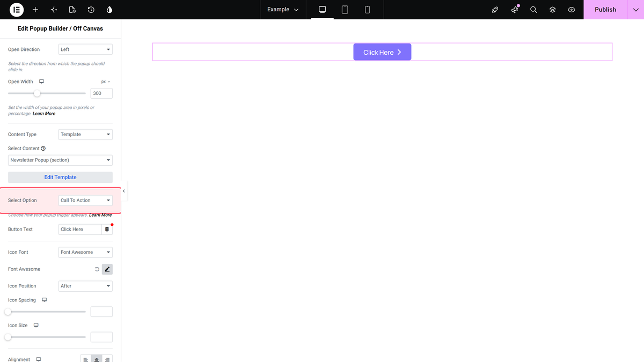Open the Content Type dropdown

[85, 134]
